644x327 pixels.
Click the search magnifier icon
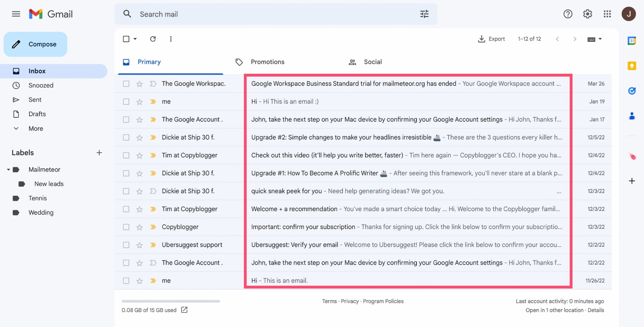pos(127,14)
